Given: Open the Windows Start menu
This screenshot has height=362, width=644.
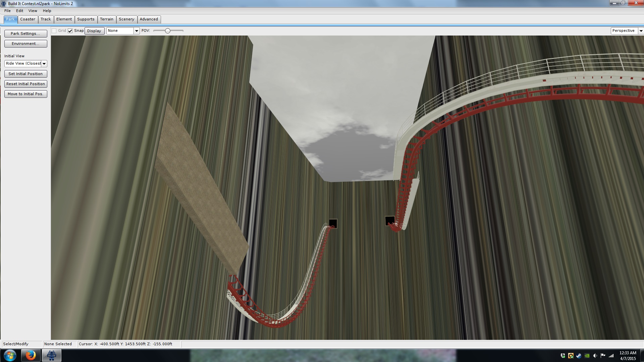Looking at the screenshot, I should pyautogui.click(x=10, y=355).
